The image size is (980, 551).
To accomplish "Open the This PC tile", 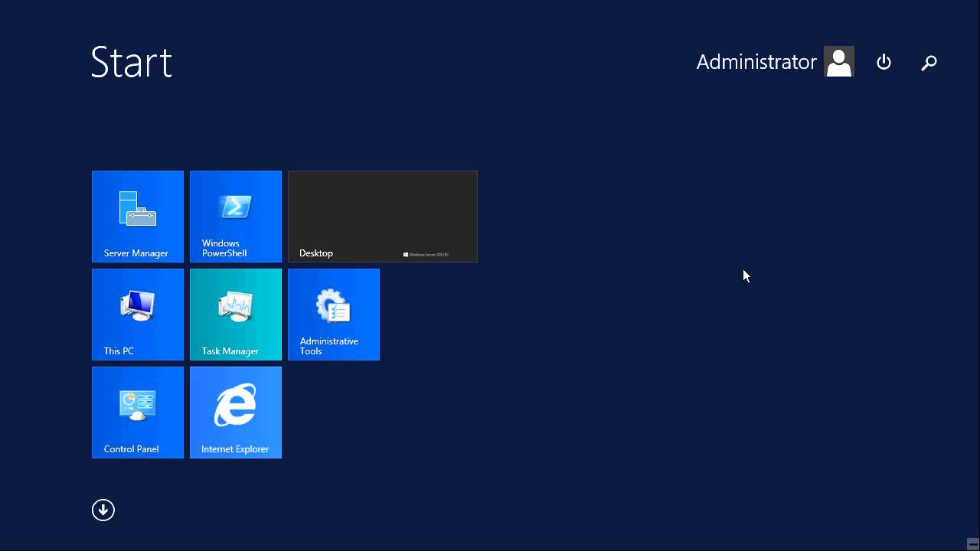I will 138,315.
